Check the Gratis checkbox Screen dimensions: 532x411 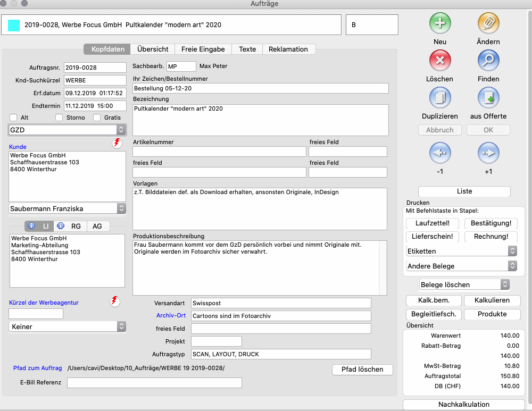pos(97,118)
